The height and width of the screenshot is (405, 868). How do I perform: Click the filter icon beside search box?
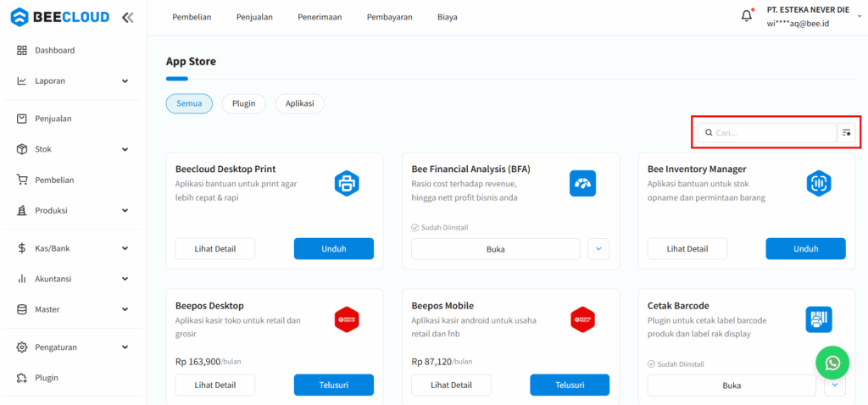pyautogui.click(x=846, y=133)
